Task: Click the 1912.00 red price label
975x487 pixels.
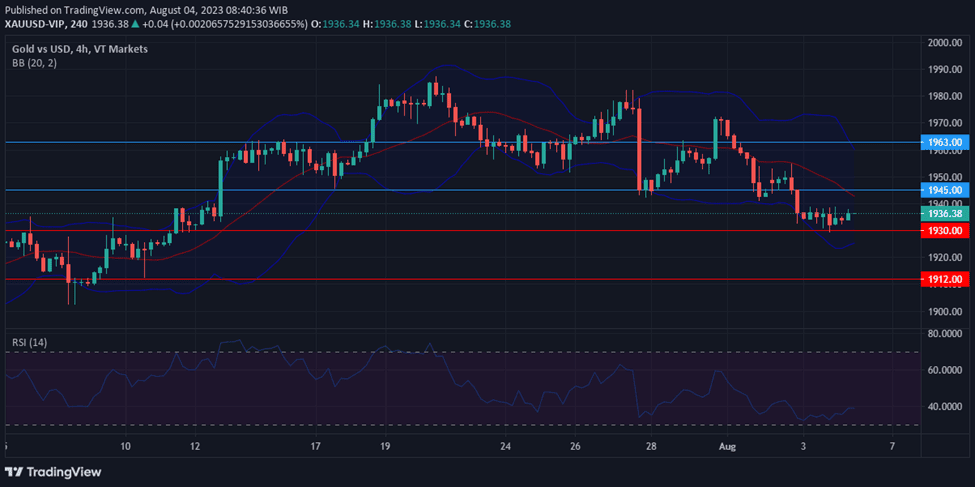Action: click(944, 279)
